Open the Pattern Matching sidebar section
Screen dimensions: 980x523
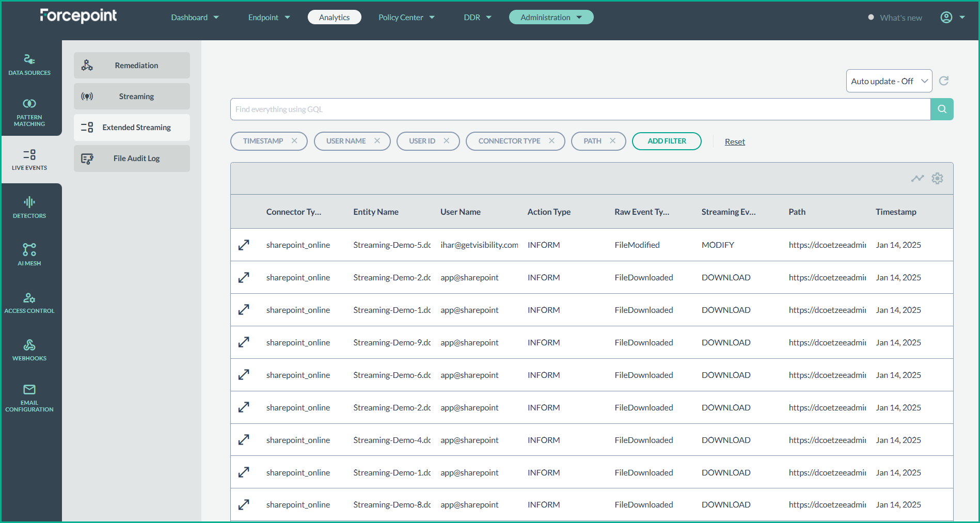point(29,112)
